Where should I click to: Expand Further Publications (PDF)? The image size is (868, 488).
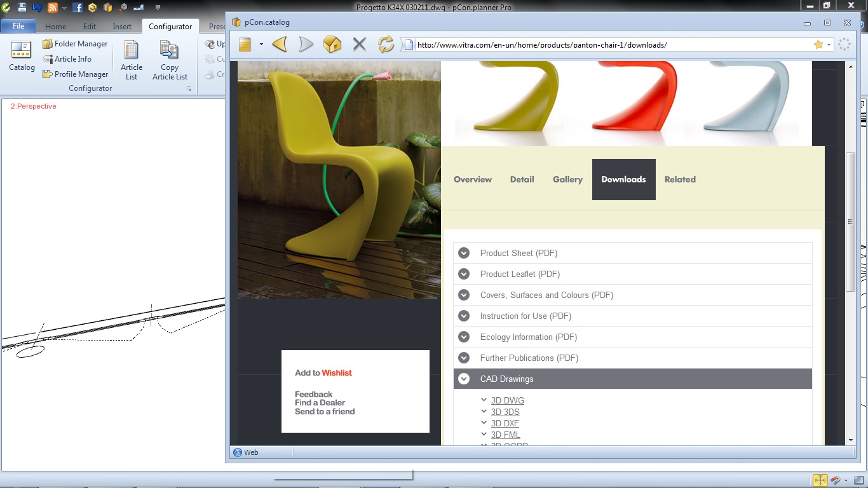[x=633, y=358]
